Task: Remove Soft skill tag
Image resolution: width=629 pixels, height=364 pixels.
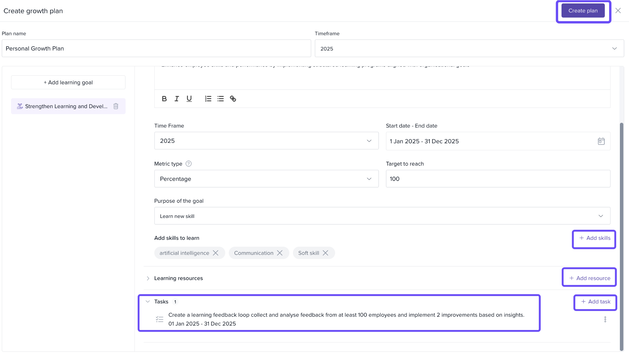Action: pyautogui.click(x=325, y=253)
